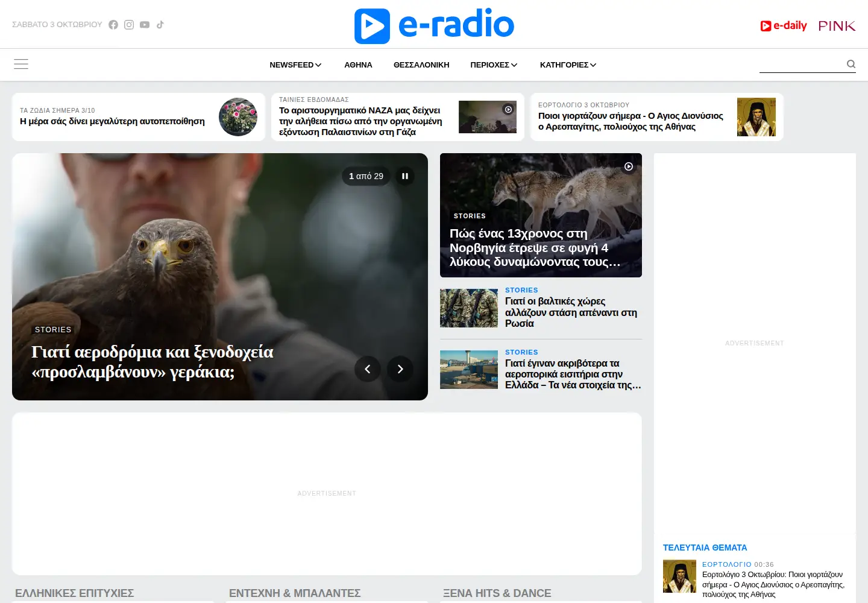The image size is (868, 603).
Task: Open the YouTube social icon
Action: coord(145,25)
